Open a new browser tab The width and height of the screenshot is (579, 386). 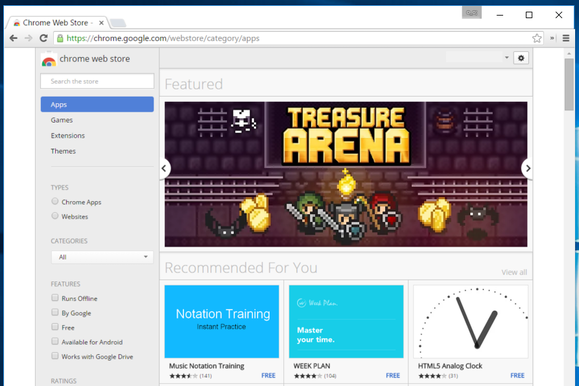pyautogui.click(x=118, y=23)
